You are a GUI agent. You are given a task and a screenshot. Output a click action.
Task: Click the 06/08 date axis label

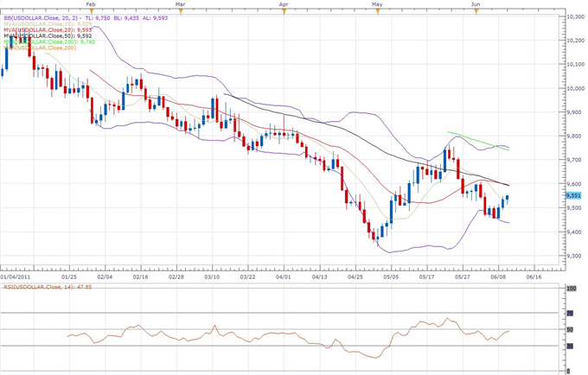click(498, 276)
